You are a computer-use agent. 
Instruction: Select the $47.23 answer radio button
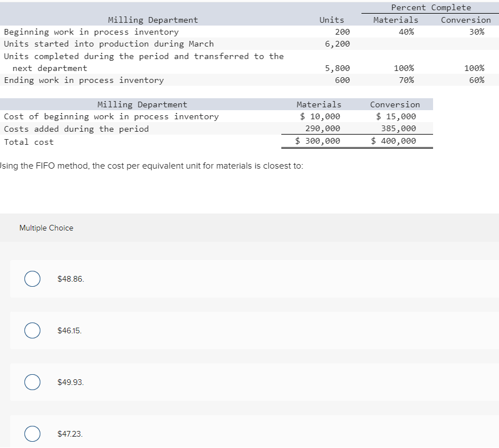coord(32,434)
